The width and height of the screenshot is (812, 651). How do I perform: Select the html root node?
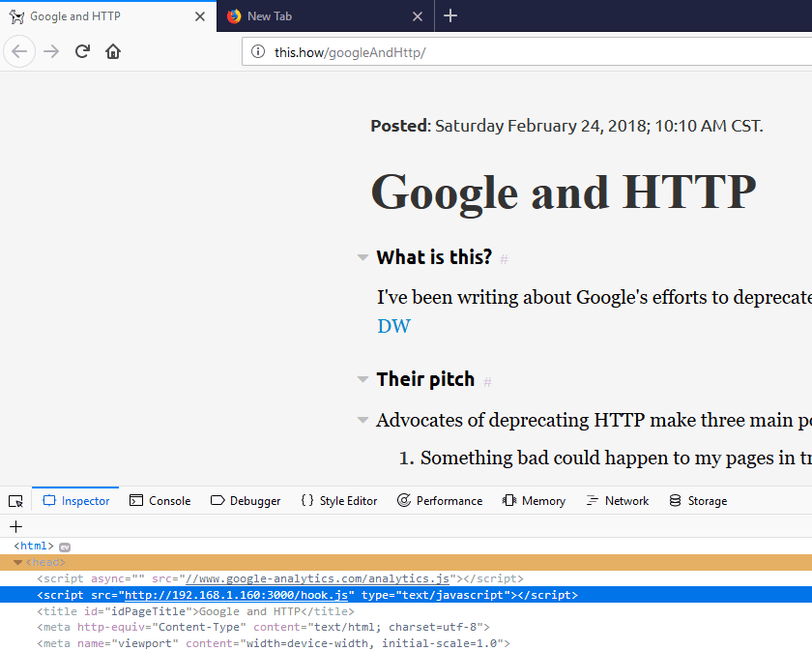(34, 546)
